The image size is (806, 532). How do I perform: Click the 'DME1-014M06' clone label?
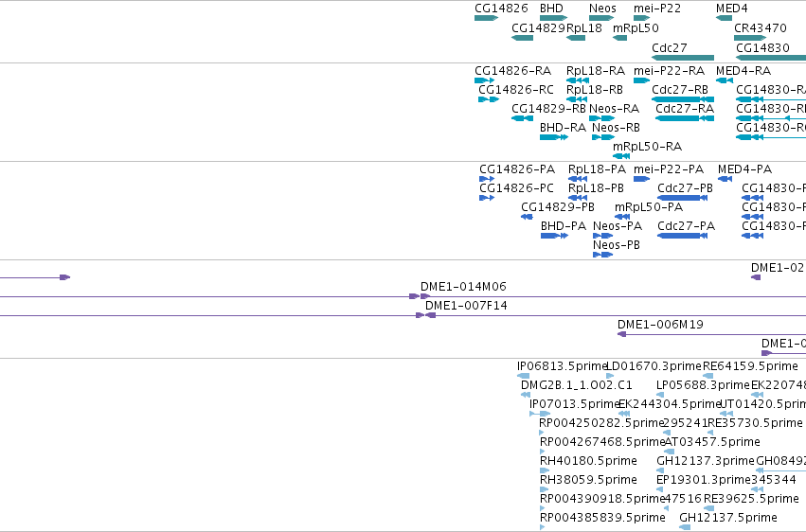[x=463, y=287]
